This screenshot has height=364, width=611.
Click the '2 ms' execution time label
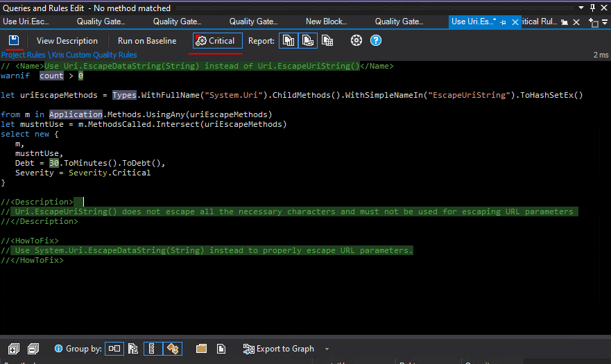coord(601,55)
